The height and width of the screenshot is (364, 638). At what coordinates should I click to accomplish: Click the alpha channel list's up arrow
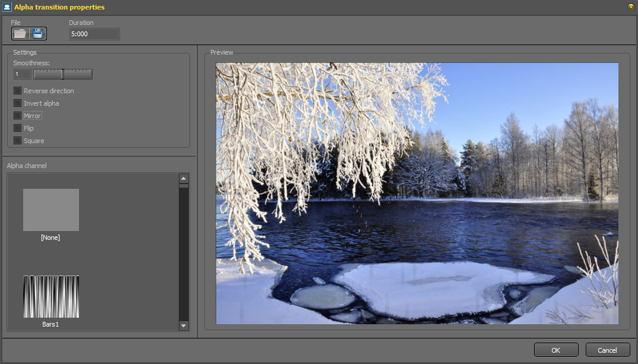(x=184, y=179)
